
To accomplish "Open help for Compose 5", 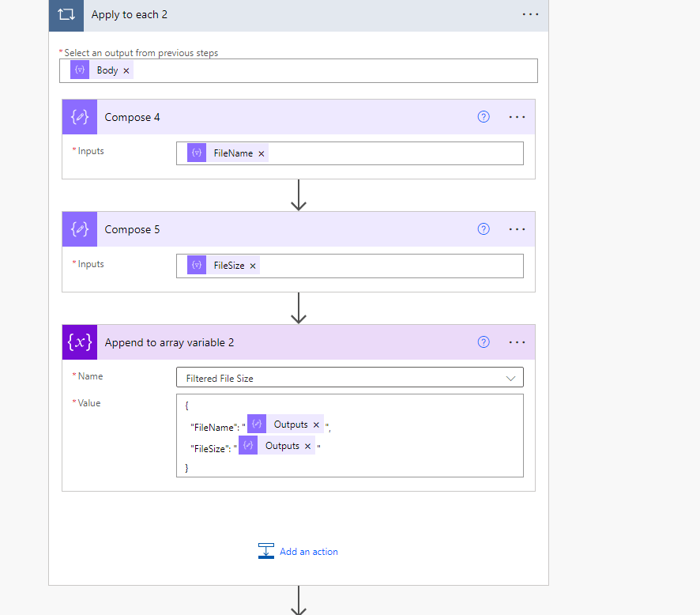I will pyautogui.click(x=484, y=229).
